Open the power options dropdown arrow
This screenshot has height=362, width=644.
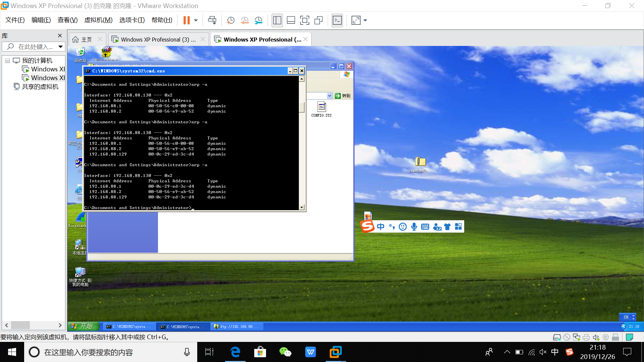coord(196,20)
